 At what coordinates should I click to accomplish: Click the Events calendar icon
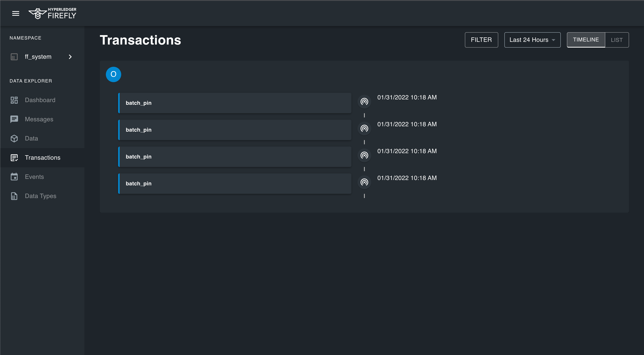(x=14, y=177)
